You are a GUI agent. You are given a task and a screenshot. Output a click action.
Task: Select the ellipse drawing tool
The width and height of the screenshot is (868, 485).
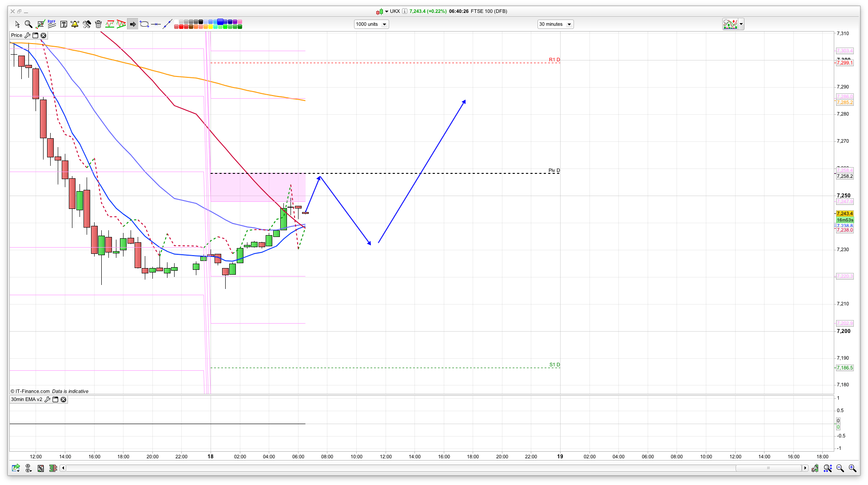(x=144, y=24)
